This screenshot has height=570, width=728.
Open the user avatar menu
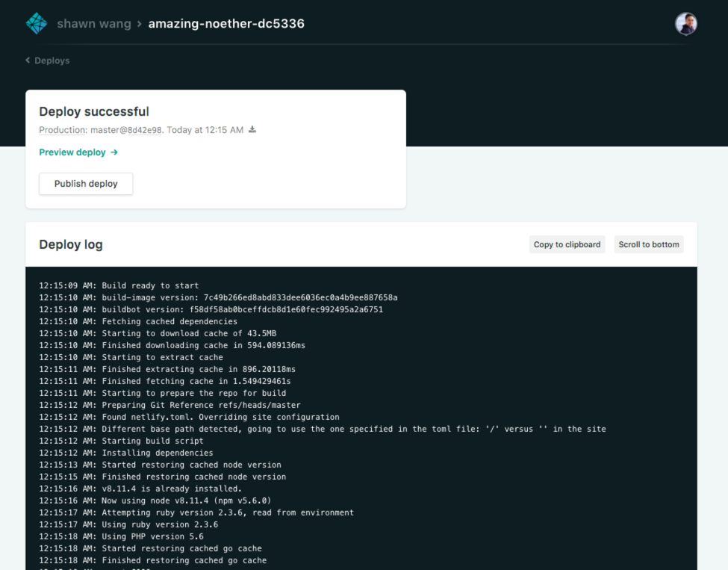click(686, 23)
